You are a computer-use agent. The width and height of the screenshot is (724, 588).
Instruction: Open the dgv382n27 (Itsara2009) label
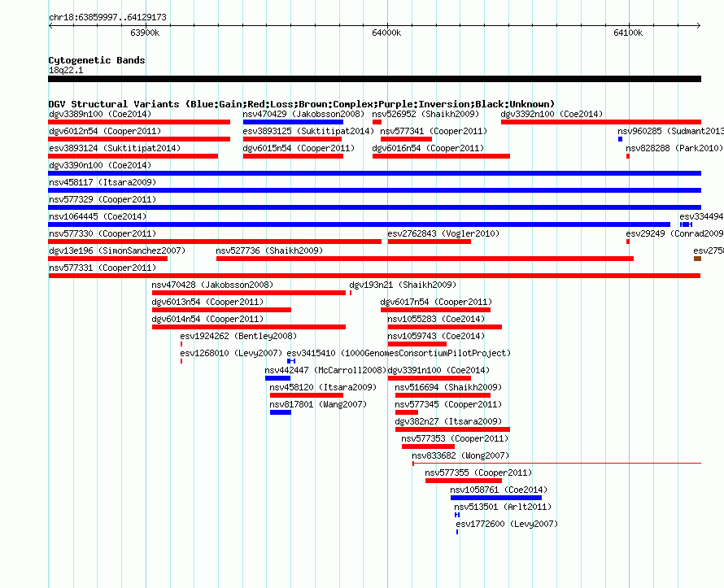448,421
